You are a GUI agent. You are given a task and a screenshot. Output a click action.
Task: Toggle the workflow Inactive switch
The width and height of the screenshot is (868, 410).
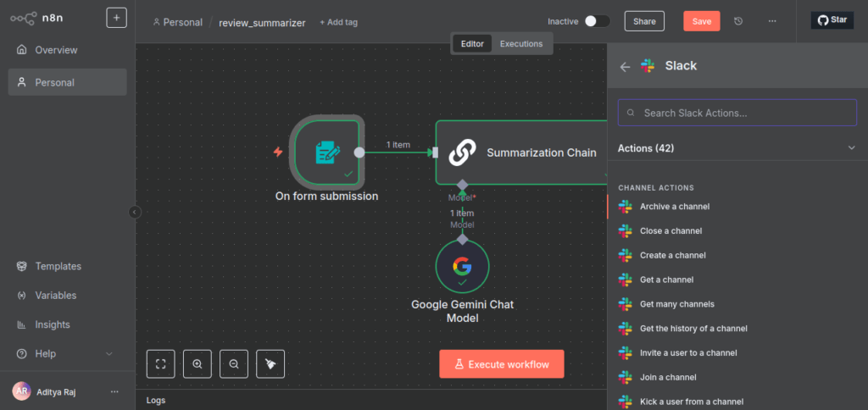coord(597,21)
